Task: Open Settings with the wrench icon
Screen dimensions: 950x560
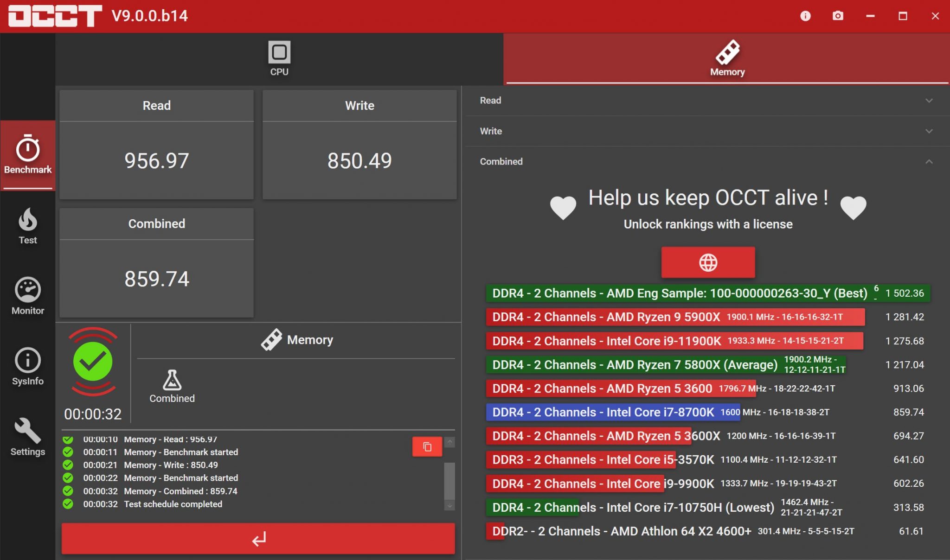Action: point(28,438)
